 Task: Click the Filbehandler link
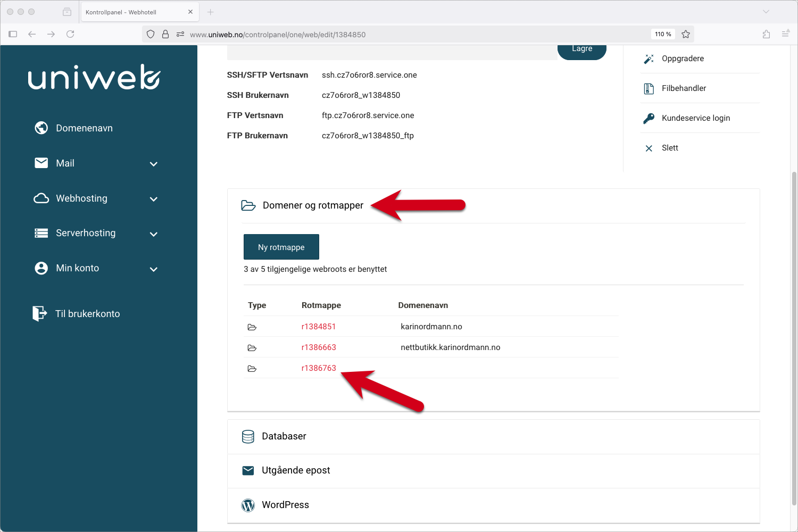(x=684, y=88)
